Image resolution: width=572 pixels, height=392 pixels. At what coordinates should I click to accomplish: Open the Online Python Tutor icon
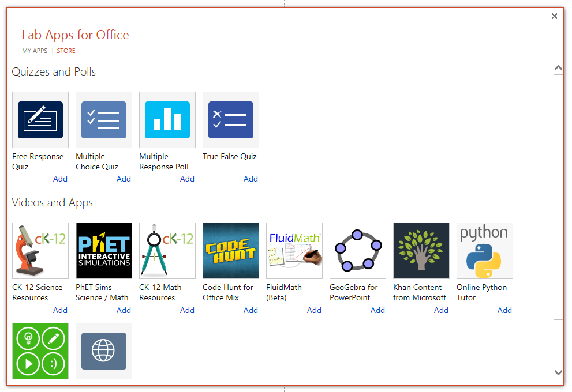pyautogui.click(x=485, y=251)
